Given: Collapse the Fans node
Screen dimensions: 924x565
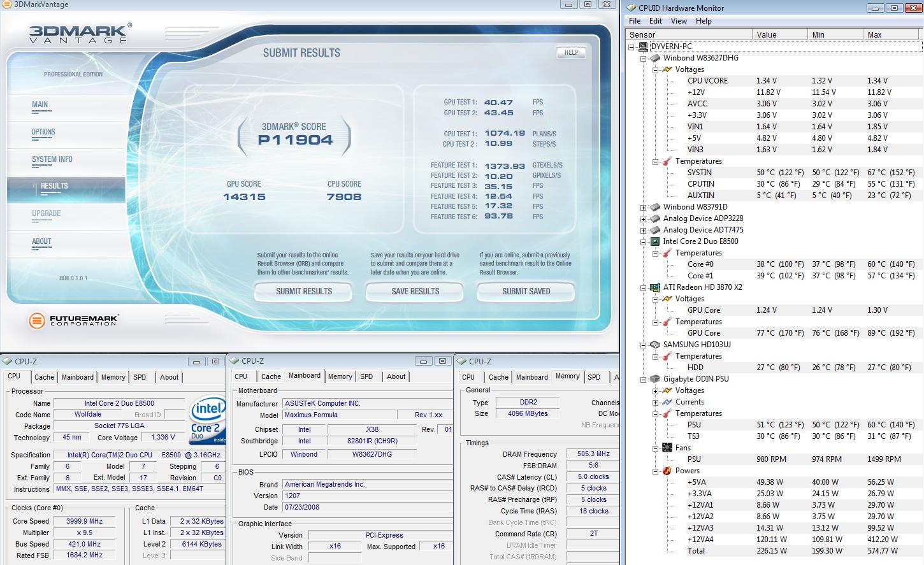Looking at the screenshot, I should (x=655, y=448).
